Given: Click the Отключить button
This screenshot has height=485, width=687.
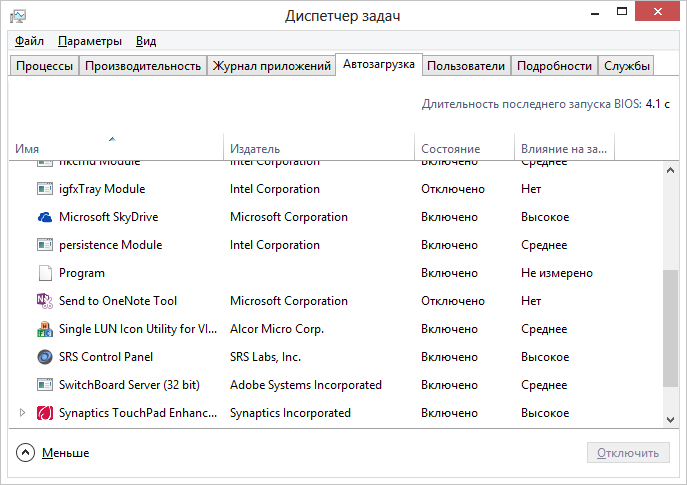Looking at the screenshot, I should pos(628,453).
